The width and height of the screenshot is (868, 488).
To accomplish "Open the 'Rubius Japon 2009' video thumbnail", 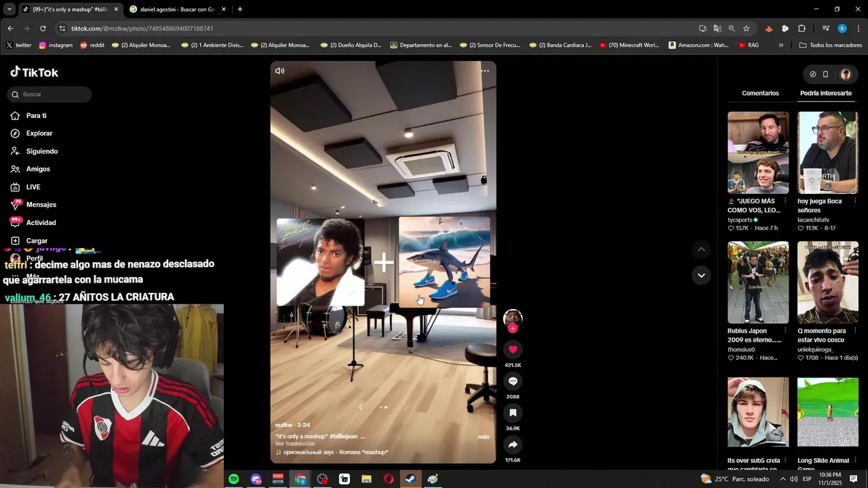I will pyautogui.click(x=758, y=282).
